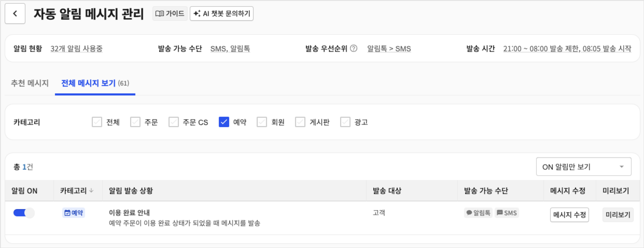Open the 가이드 book icon button
The width and height of the screenshot is (644, 248).
tap(170, 13)
